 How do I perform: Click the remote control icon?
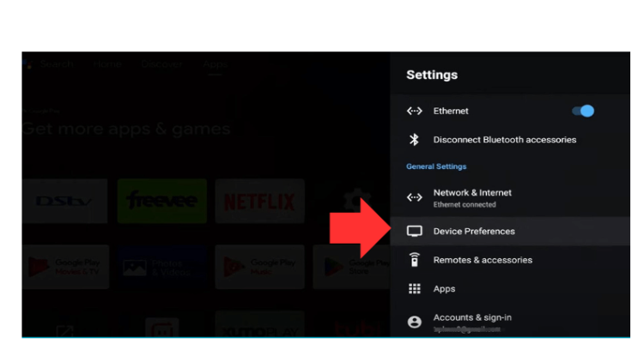click(415, 260)
